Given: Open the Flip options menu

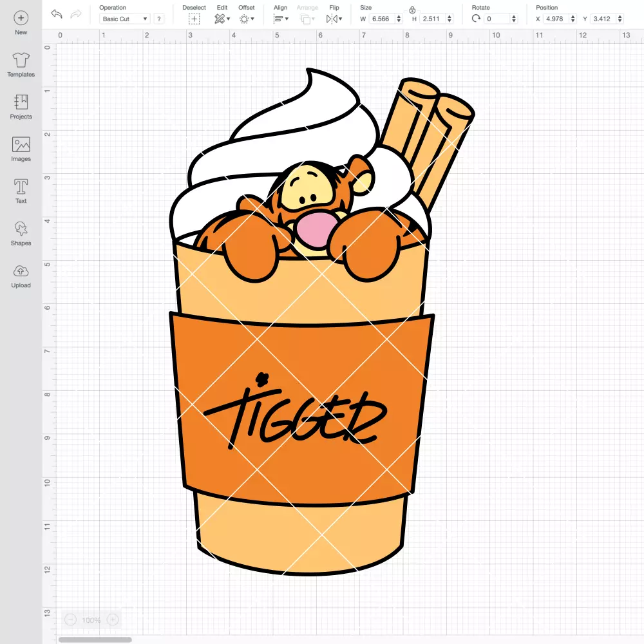Looking at the screenshot, I should (x=334, y=19).
